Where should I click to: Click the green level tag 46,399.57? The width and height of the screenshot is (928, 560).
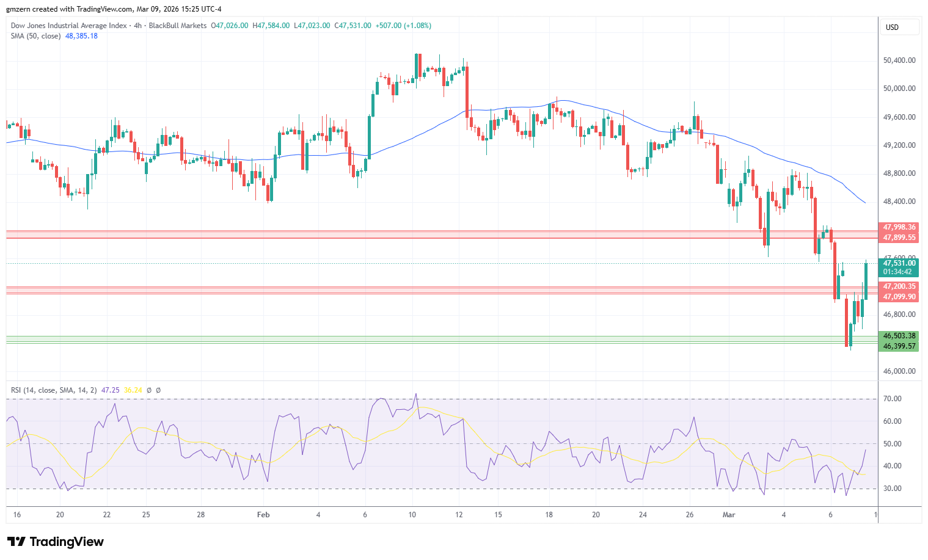pyautogui.click(x=899, y=346)
